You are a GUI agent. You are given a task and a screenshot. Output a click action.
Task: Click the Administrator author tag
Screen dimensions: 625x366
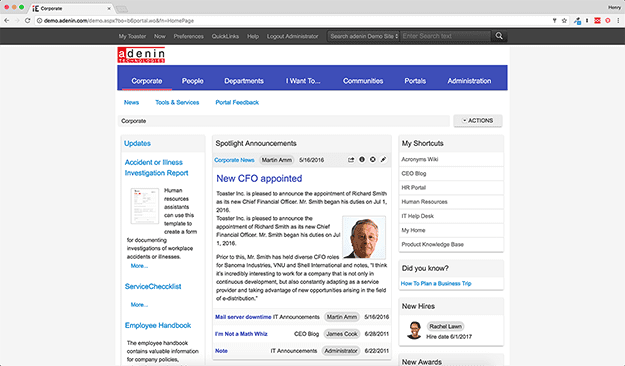[341, 351]
